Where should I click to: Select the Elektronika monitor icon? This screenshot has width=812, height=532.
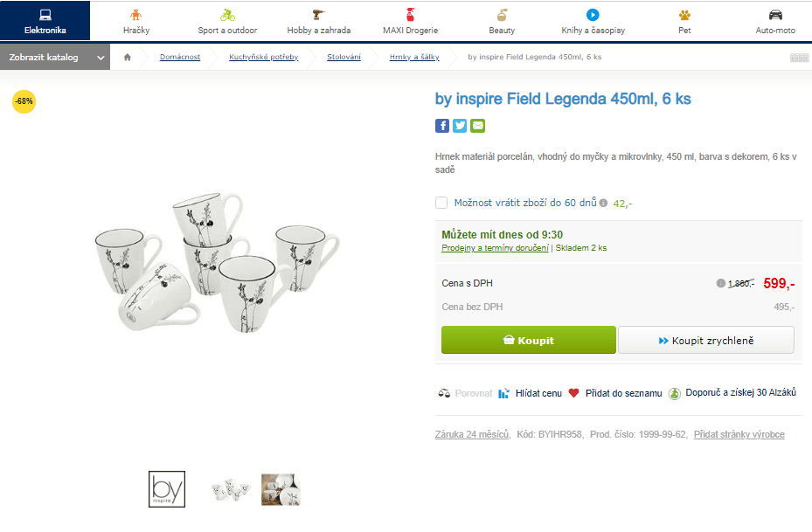click(45, 13)
